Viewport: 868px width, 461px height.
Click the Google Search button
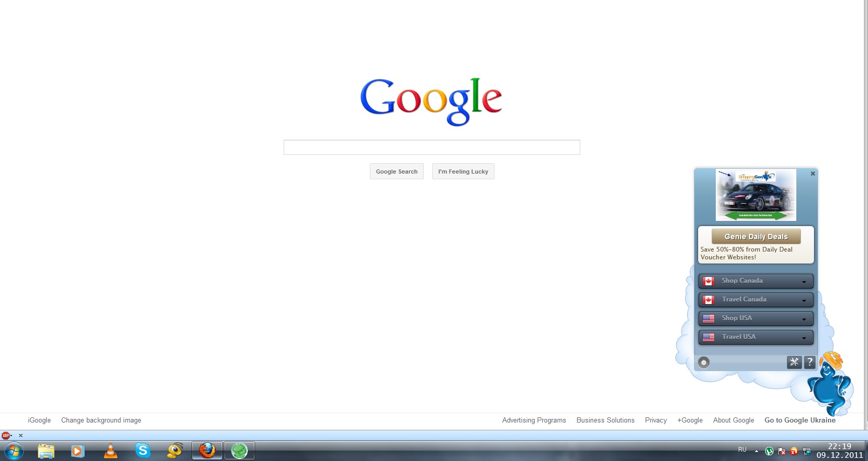(397, 172)
